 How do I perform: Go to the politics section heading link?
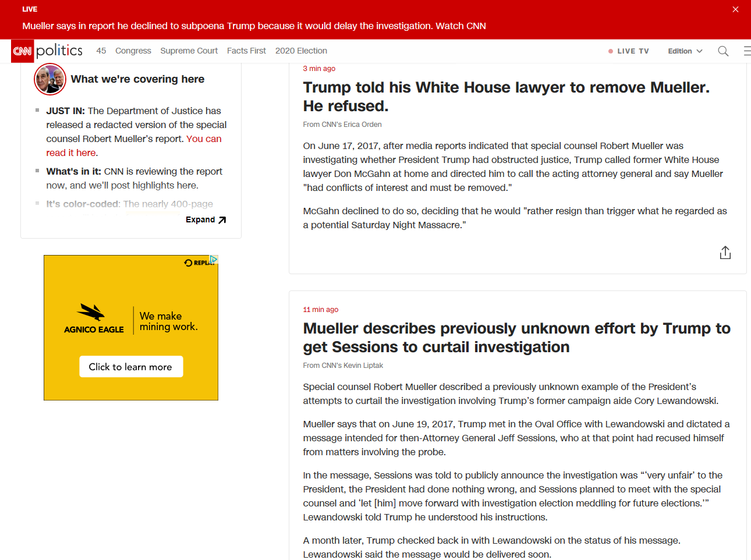pos(59,51)
